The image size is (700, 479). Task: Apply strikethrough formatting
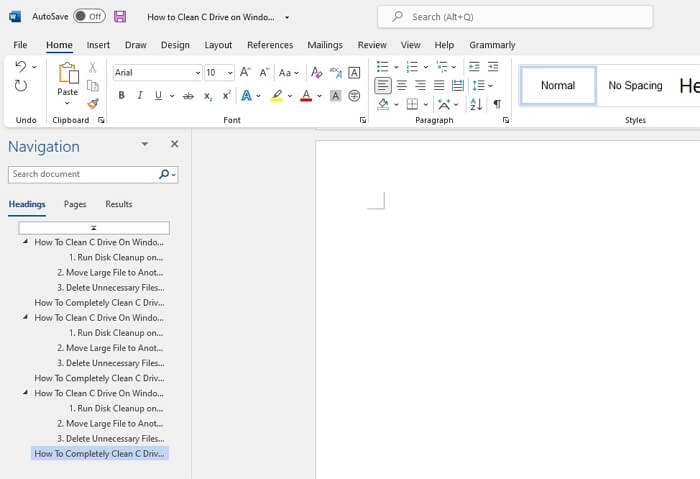(188, 96)
